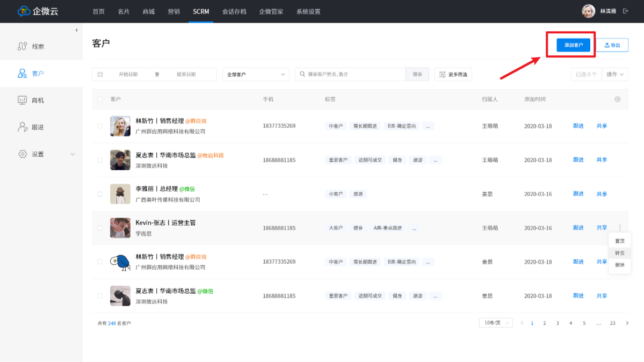
Task: Choose 转交 from the context menu
Action: 619,253
